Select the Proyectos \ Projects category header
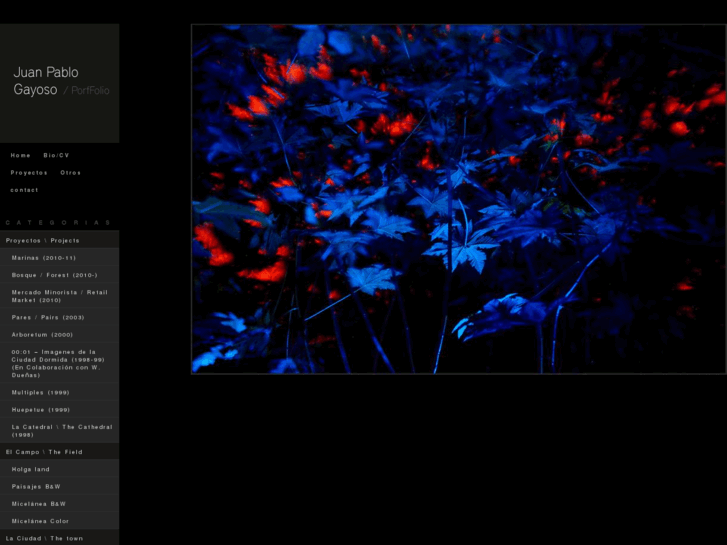 click(x=59, y=240)
